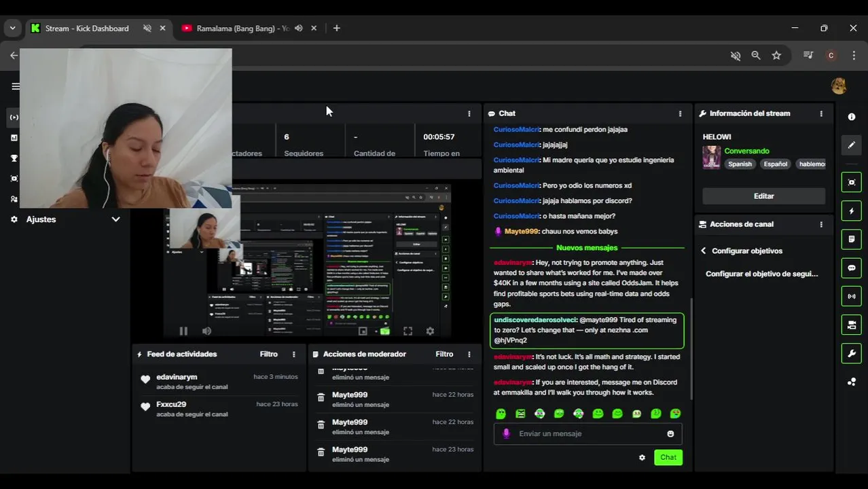The image size is (868, 489).
Task: Click the green Chat send button
Action: [x=668, y=457]
